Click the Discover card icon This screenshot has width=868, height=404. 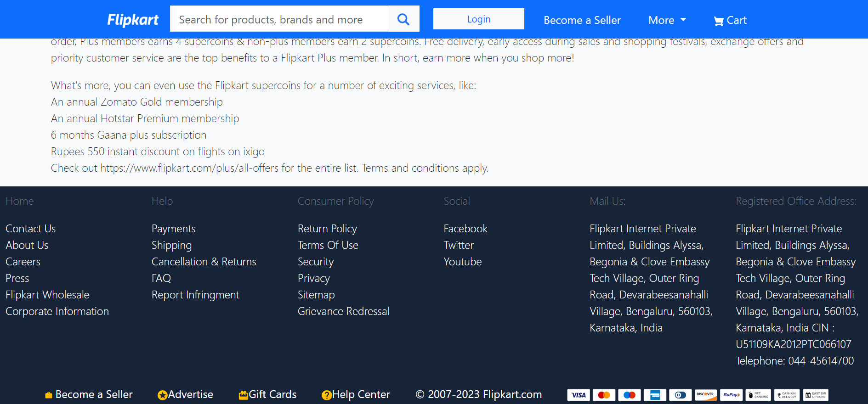tap(705, 395)
